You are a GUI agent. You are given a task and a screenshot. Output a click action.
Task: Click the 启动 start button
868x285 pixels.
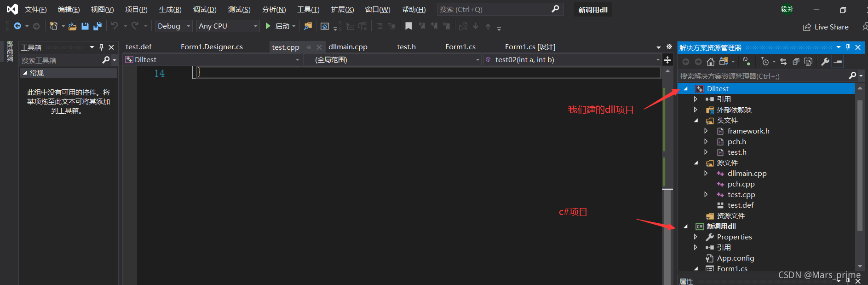[277, 26]
